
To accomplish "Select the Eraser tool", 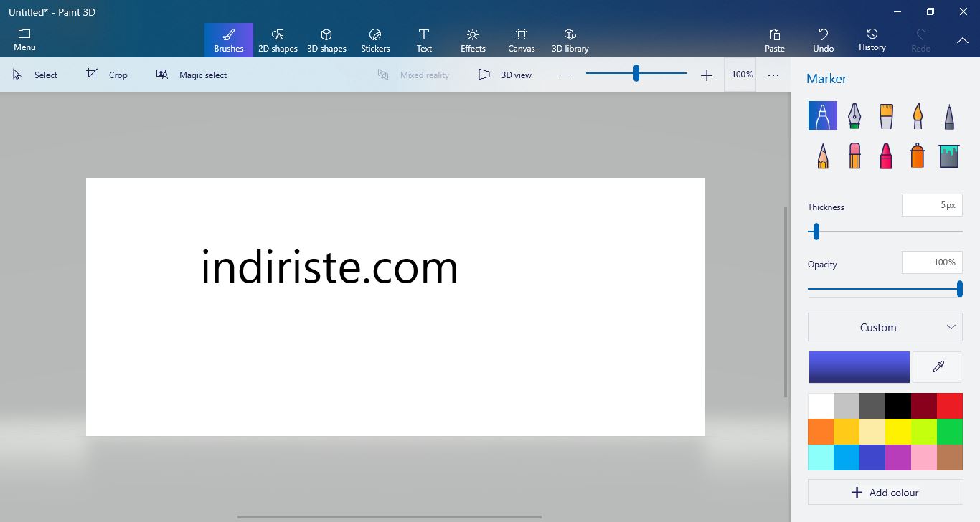I will pyautogui.click(x=854, y=155).
